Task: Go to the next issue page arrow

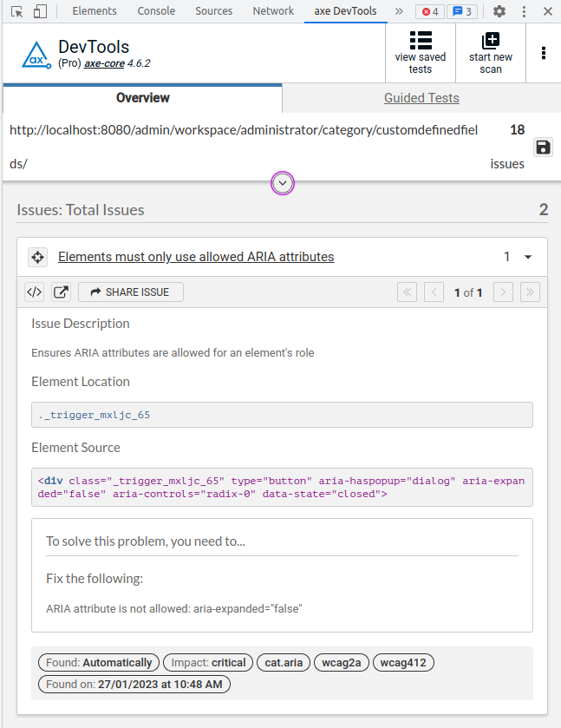Action: point(503,292)
